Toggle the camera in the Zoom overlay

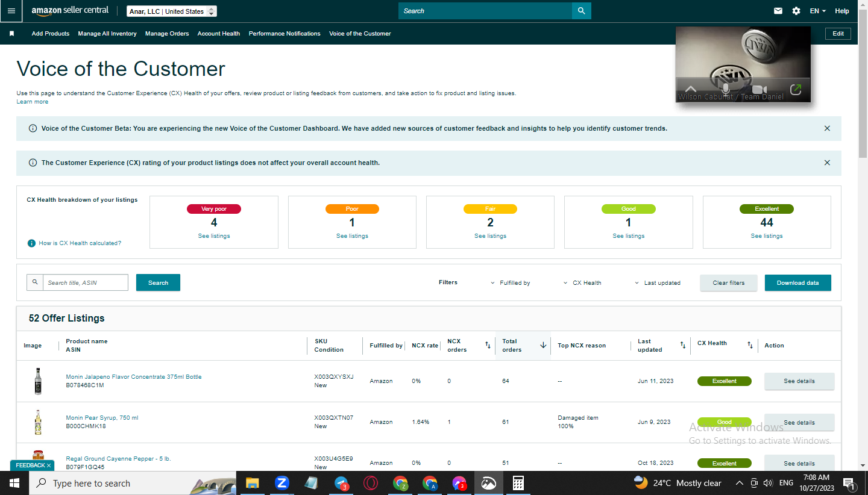click(x=759, y=89)
